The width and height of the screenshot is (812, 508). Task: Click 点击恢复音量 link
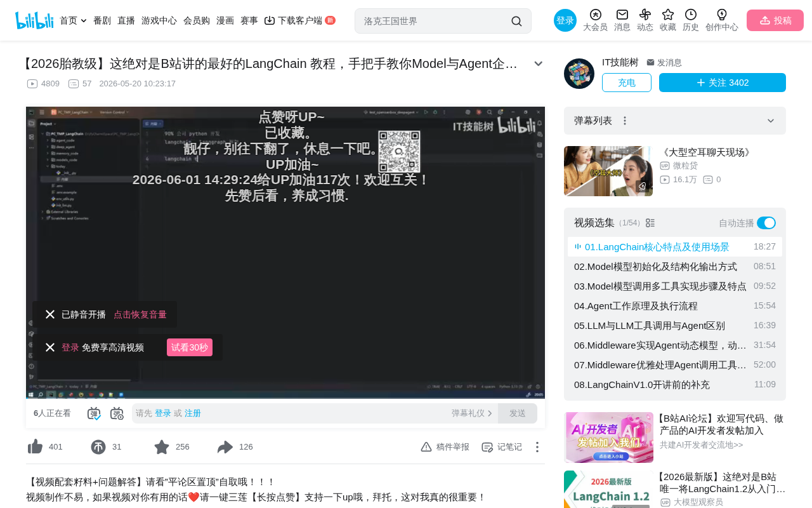pyautogui.click(x=140, y=314)
